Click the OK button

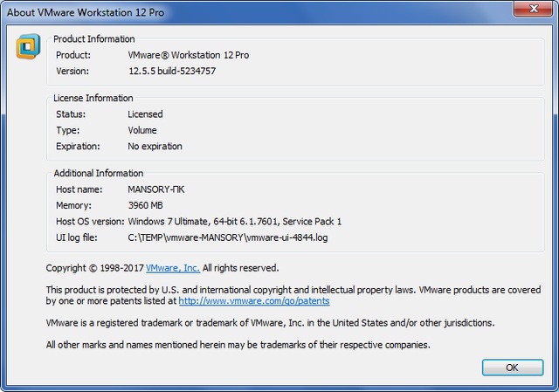pos(513,368)
